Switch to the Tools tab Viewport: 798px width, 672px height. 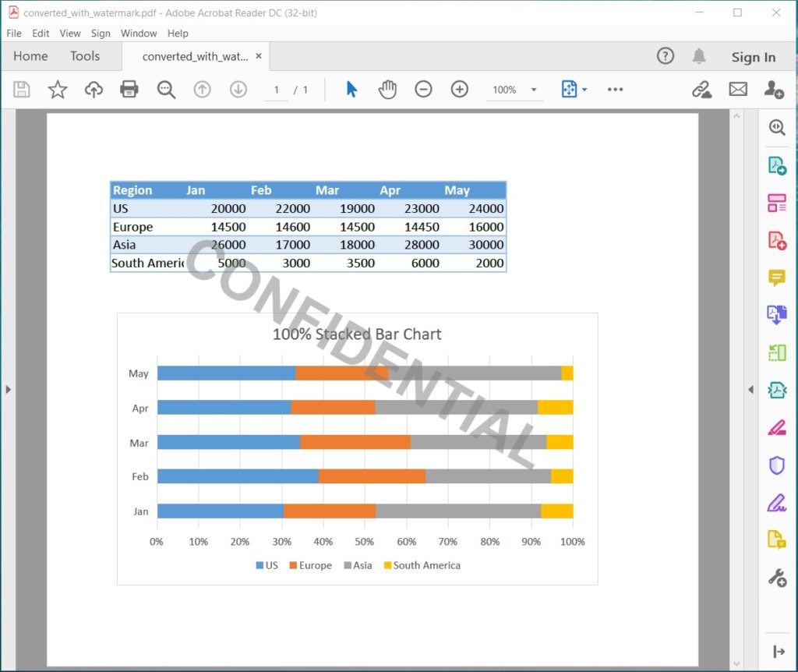(x=85, y=56)
